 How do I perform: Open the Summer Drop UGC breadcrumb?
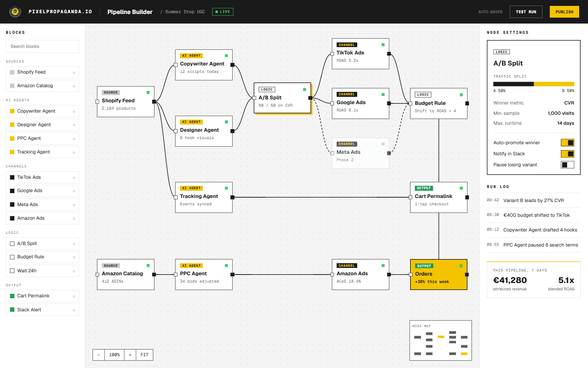185,12
